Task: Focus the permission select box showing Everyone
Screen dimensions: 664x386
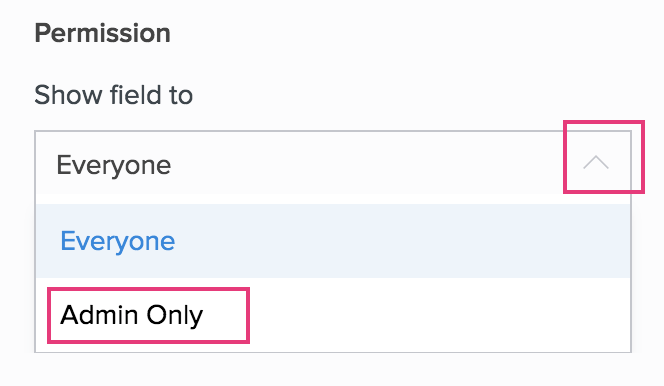Action: coord(333,163)
